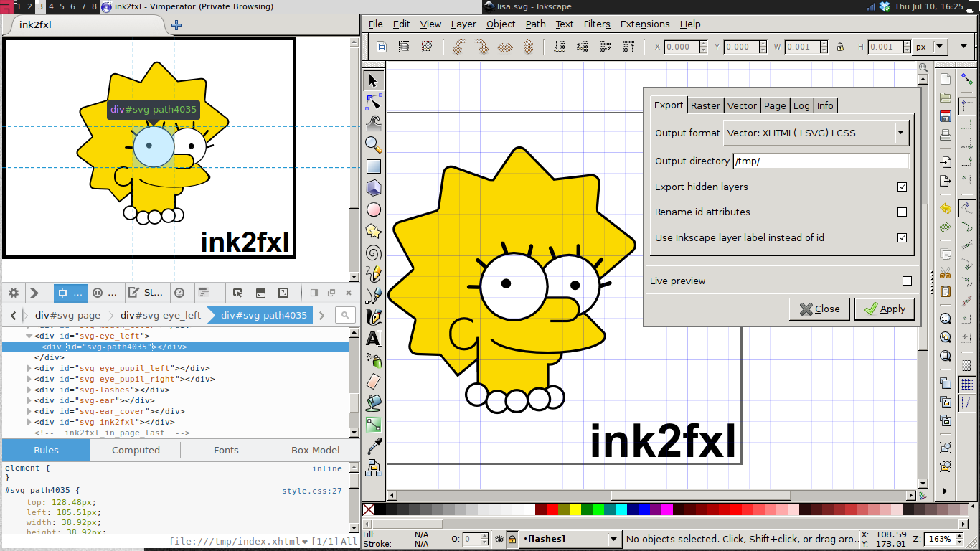This screenshot has height=551, width=980.
Task: Choose the Tweak tool in Inkscape toolbox
Action: [373, 123]
